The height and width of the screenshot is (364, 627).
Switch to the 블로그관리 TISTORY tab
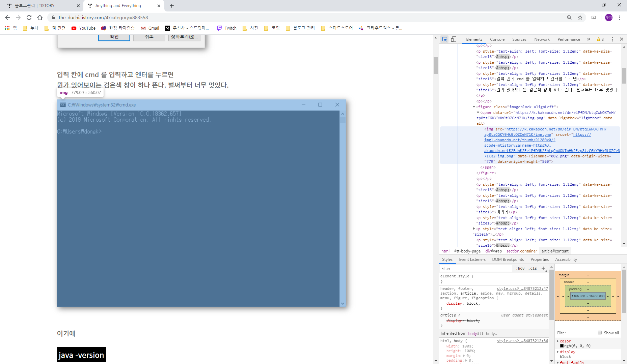point(40,6)
